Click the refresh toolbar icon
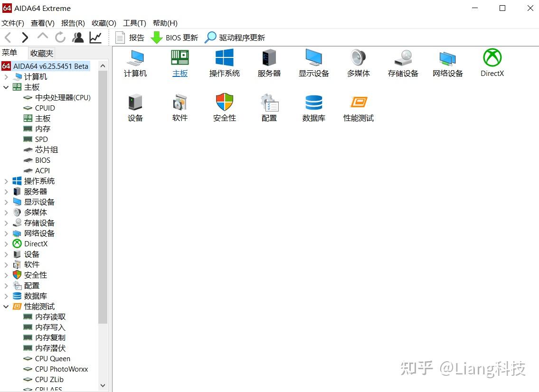The height and width of the screenshot is (392, 539). (x=60, y=37)
